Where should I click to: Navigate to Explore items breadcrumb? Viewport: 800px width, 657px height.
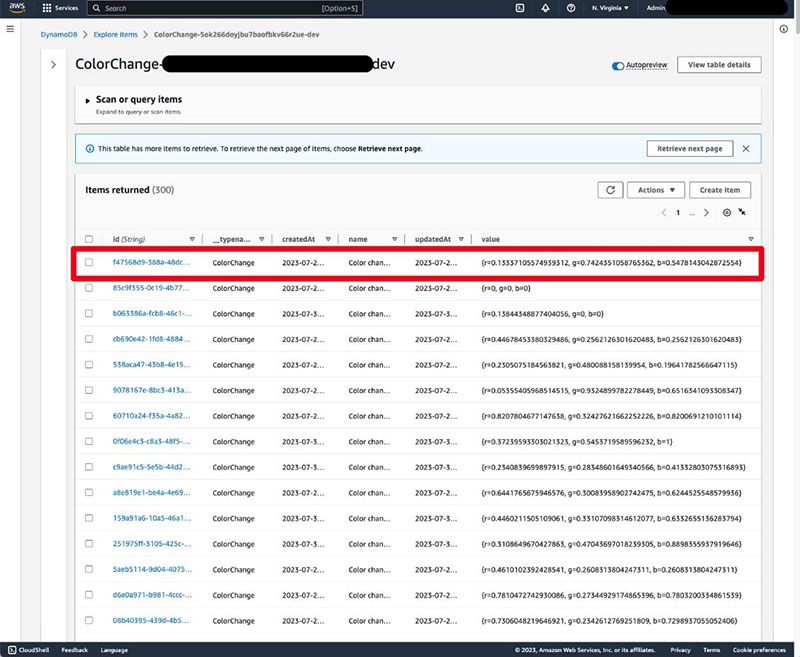click(x=115, y=34)
